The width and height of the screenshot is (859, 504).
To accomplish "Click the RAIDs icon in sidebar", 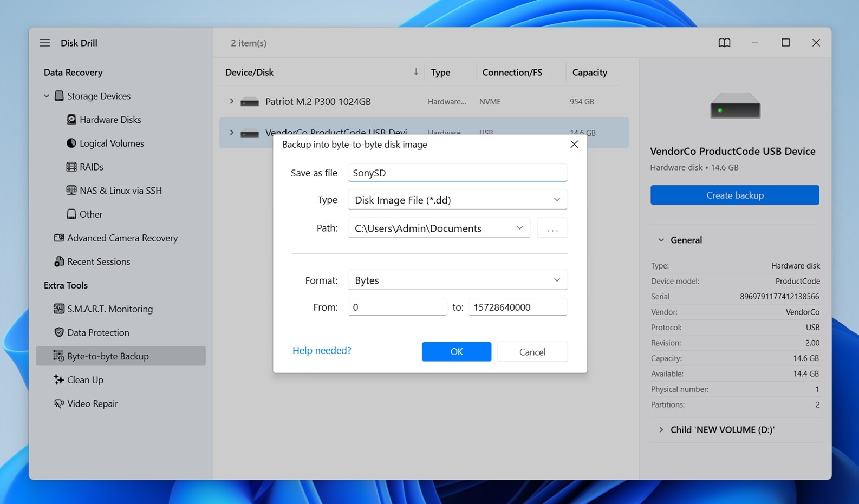I will [x=71, y=167].
